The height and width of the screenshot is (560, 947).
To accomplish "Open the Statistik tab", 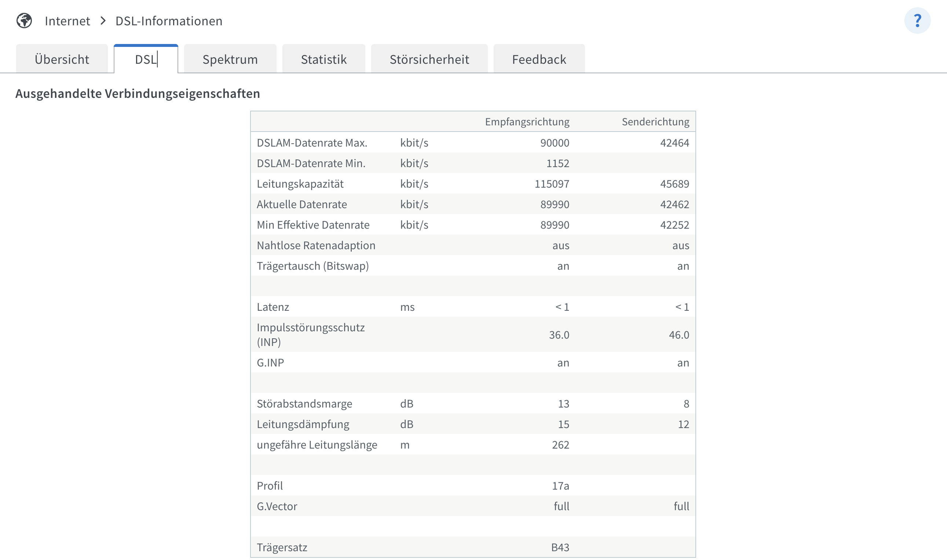I will [323, 59].
